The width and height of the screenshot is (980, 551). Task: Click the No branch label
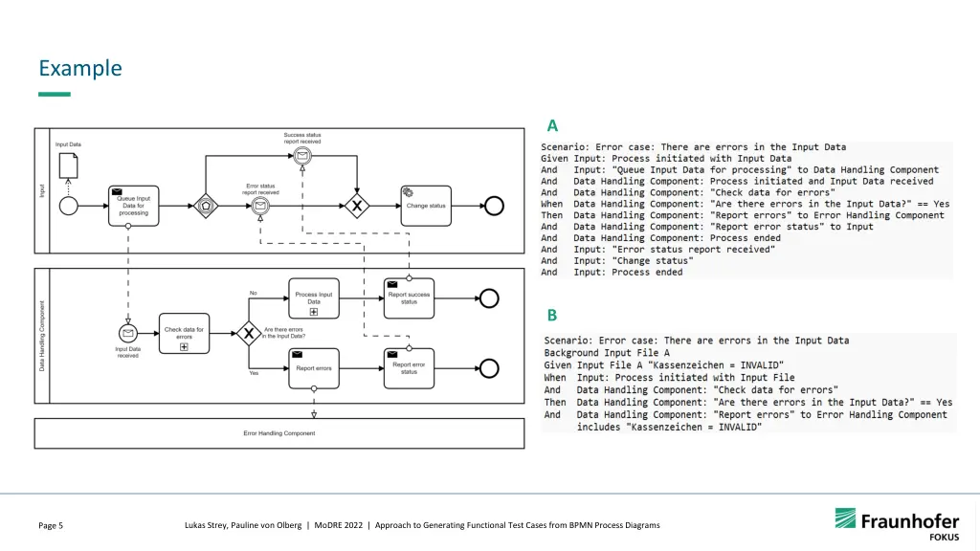tap(253, 293)
